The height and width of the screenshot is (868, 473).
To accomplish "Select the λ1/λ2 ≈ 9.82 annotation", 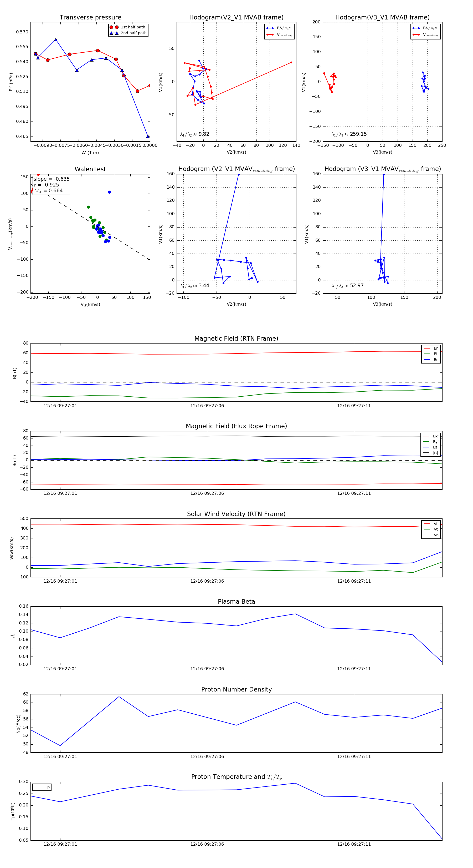I will (194, 134).
